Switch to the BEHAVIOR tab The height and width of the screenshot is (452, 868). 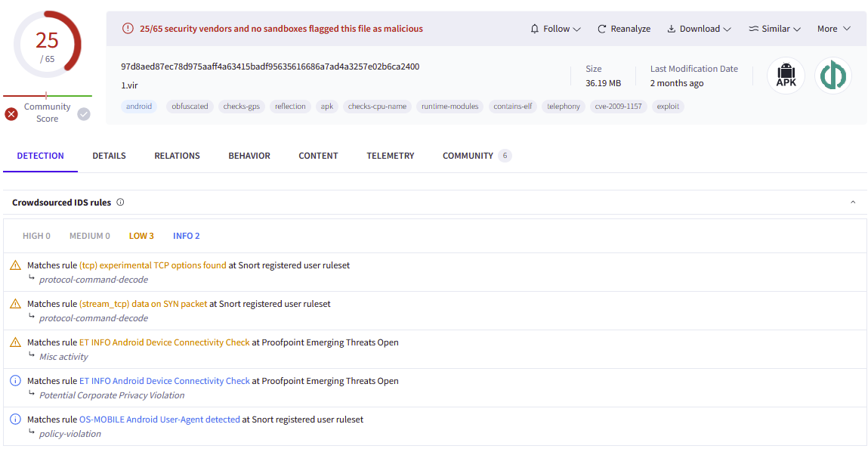pos(249,156)
